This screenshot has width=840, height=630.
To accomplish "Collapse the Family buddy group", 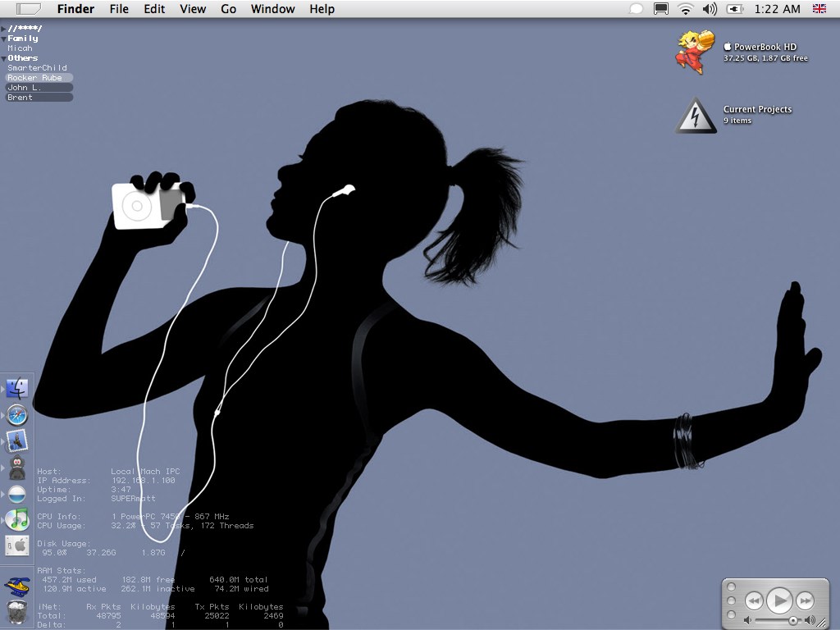I will [x=3, y=39].
